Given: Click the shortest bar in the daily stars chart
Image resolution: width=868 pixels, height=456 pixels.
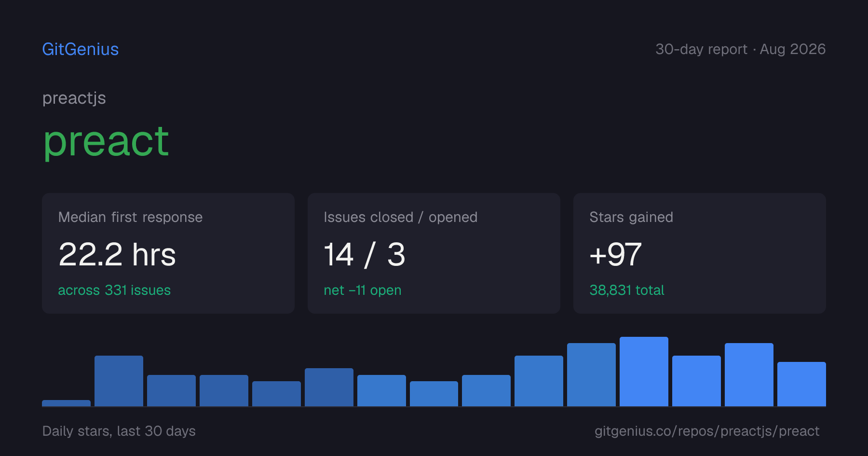Looking at the screenshot, I should point(66,403).
